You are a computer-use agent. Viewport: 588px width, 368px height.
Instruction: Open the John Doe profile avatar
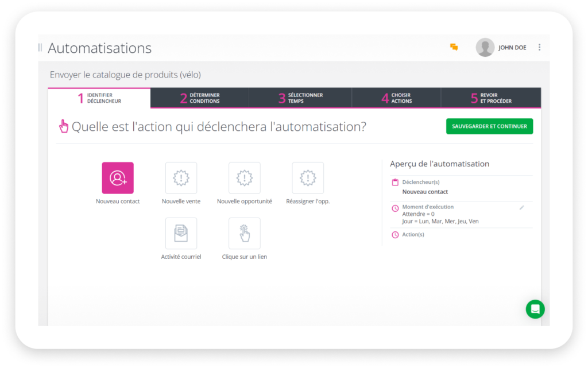485,47
